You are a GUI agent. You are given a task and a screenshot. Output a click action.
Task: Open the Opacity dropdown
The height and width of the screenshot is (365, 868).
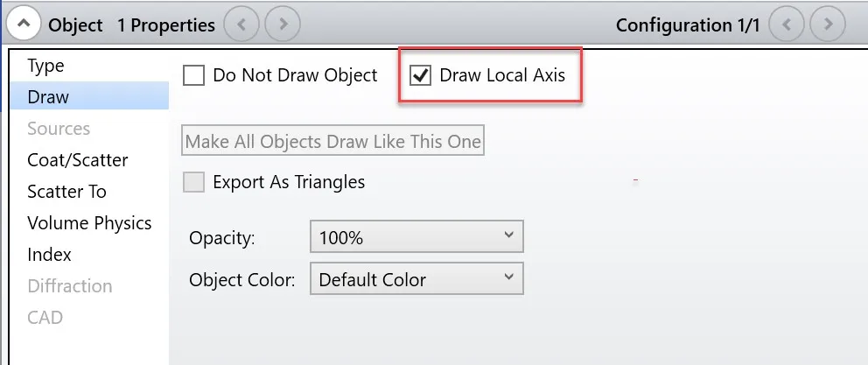(x=416, y=237)
